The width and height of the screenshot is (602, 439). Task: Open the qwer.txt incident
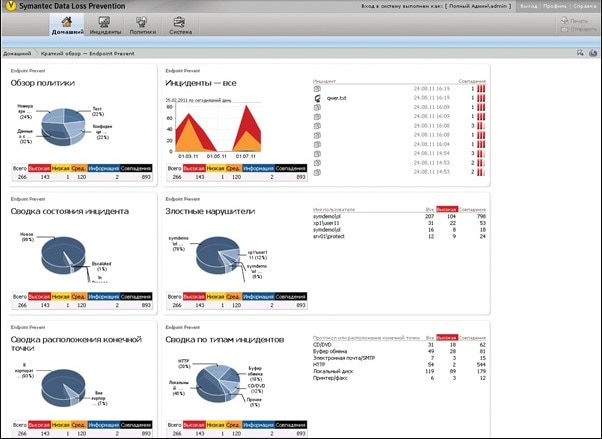pyautogui.click(x=336, y=98)
